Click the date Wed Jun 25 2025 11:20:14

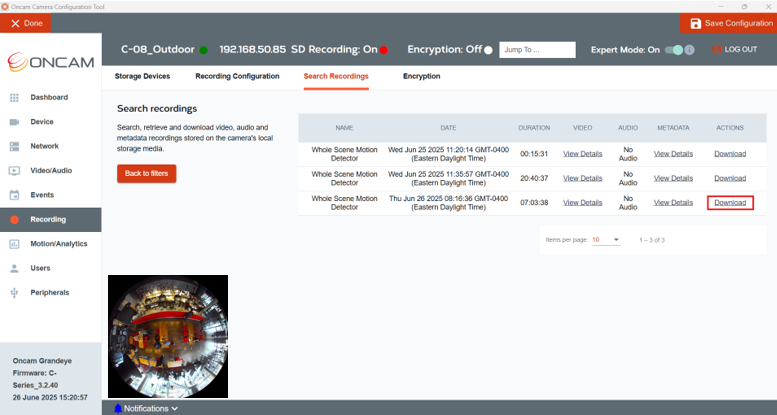tap(448, 154)
